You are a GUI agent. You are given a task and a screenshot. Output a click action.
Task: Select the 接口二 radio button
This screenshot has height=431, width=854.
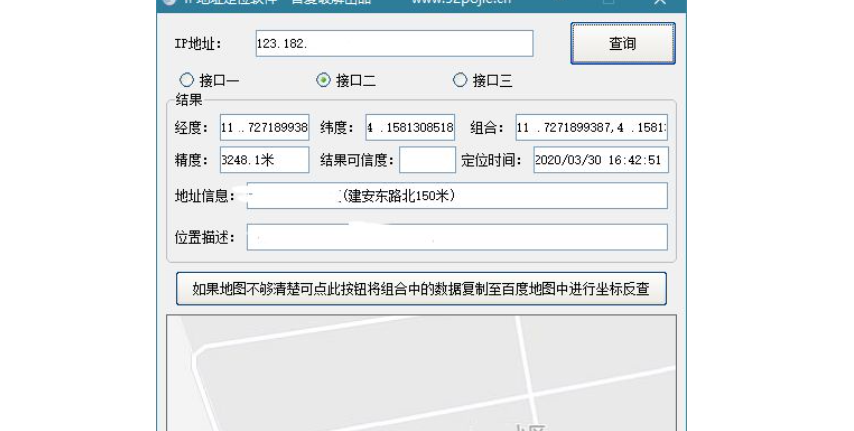[x=323, y=80]
